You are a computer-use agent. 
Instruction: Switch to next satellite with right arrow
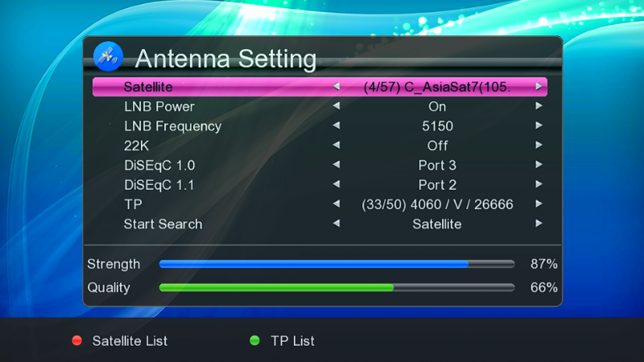pyautogui.click(x=539, y=87)
